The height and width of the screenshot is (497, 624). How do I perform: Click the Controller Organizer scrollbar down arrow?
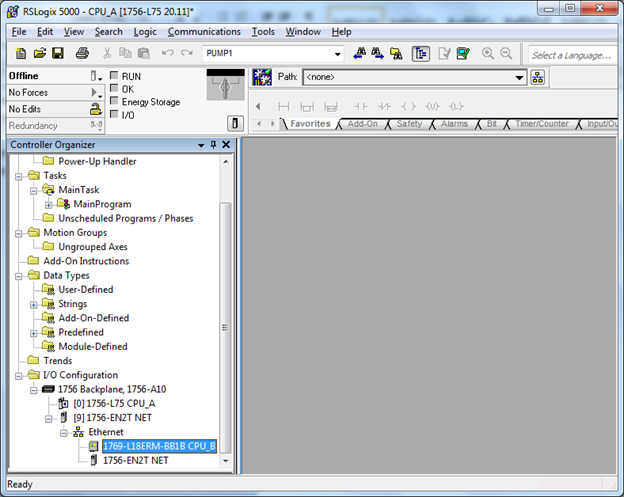226,461
